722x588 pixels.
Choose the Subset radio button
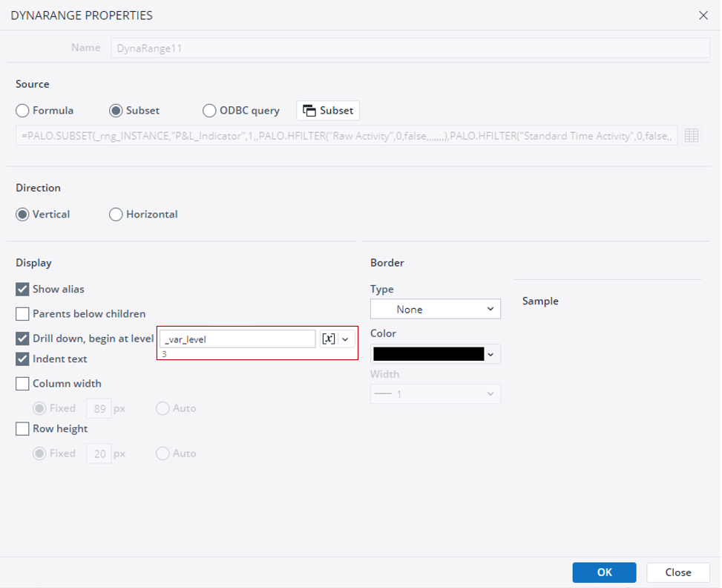[x=116, y=111]
